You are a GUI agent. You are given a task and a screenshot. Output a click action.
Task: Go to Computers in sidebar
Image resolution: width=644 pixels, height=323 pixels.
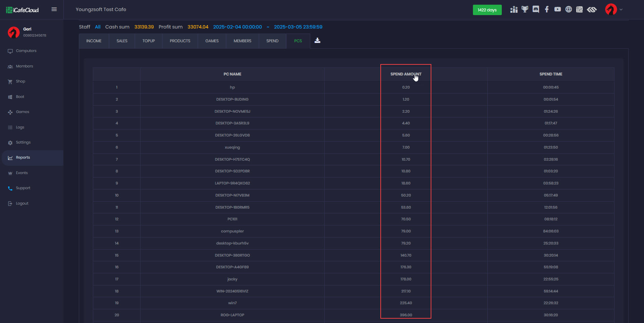tap(26, 51)
